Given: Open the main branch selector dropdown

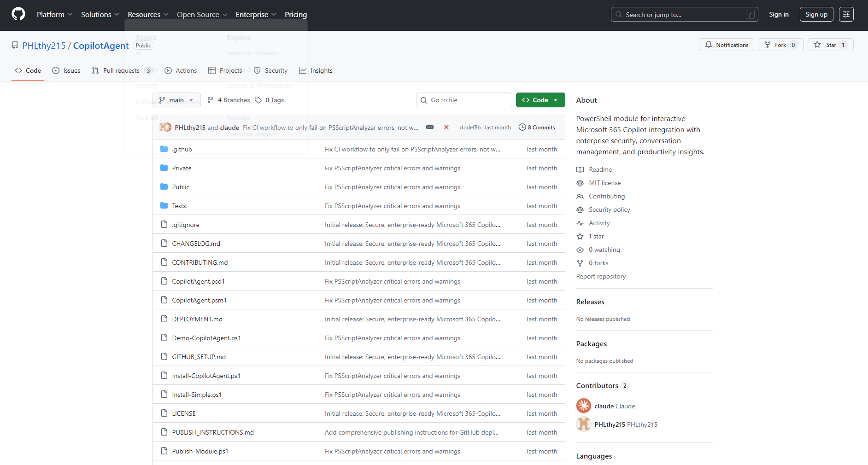Looking at the screenshot, I should tap(176, 100).
